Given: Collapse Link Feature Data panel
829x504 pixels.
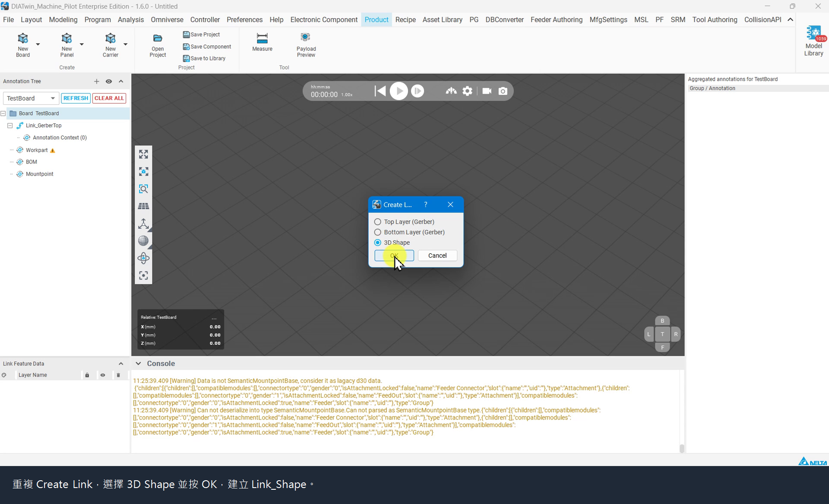Looking at the screenshot, I should point(121,364).
